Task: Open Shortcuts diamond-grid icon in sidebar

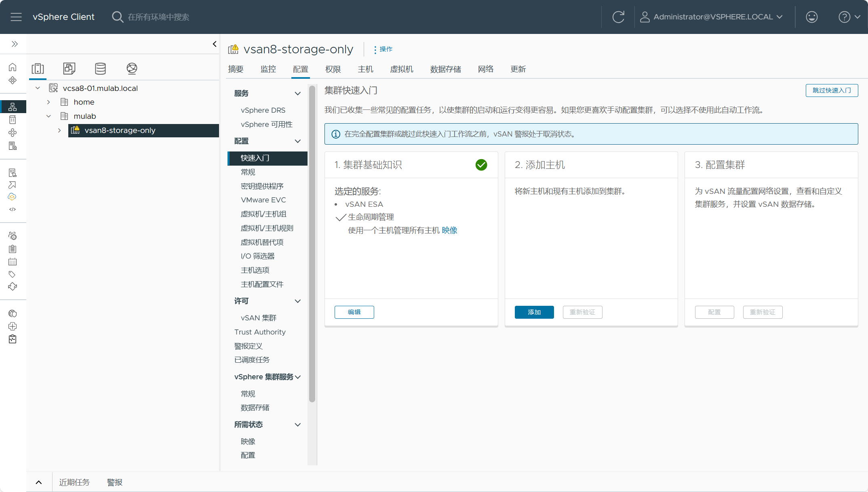Action: coord(13,80)
